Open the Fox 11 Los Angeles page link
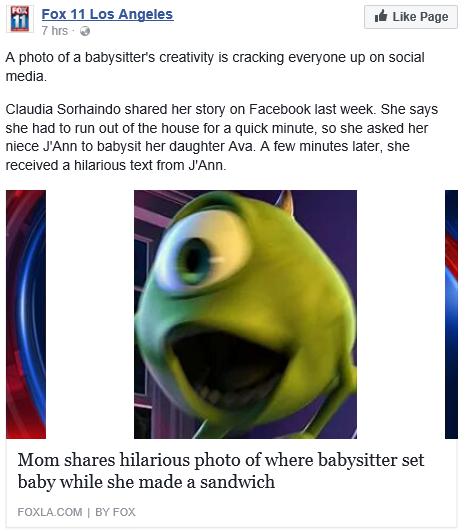Image resolution: width=465 pixels, height=532 pixels. point(108,14)
